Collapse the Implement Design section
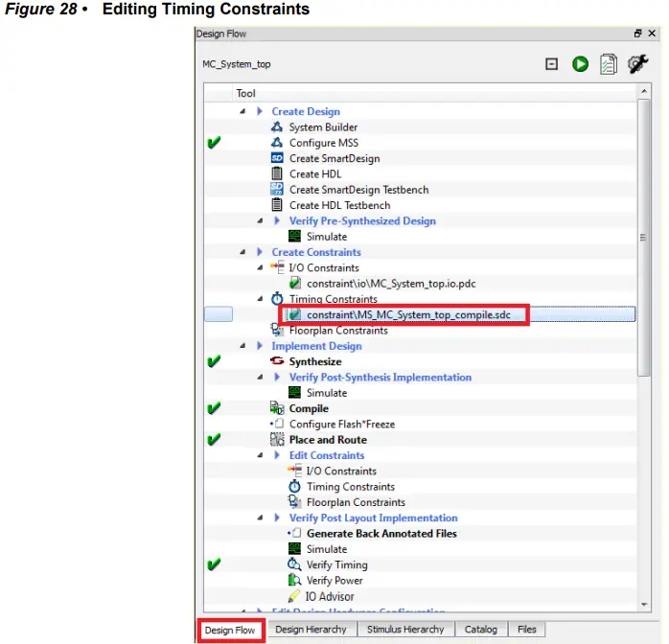 click(242, 346)
